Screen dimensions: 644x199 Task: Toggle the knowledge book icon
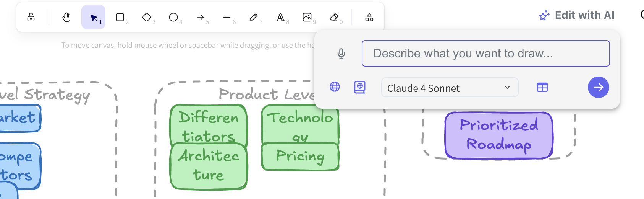[359, 87]
